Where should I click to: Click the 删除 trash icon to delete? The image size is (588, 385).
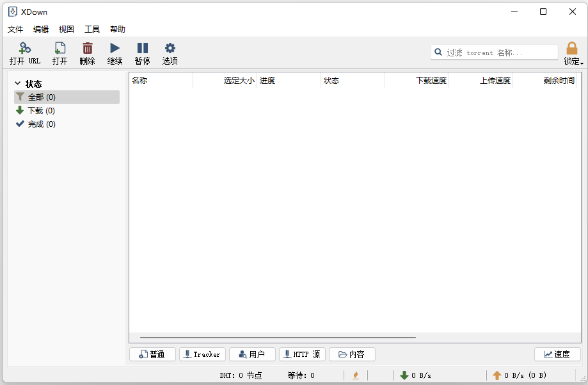pyautogui.click(x=87, y=53)
